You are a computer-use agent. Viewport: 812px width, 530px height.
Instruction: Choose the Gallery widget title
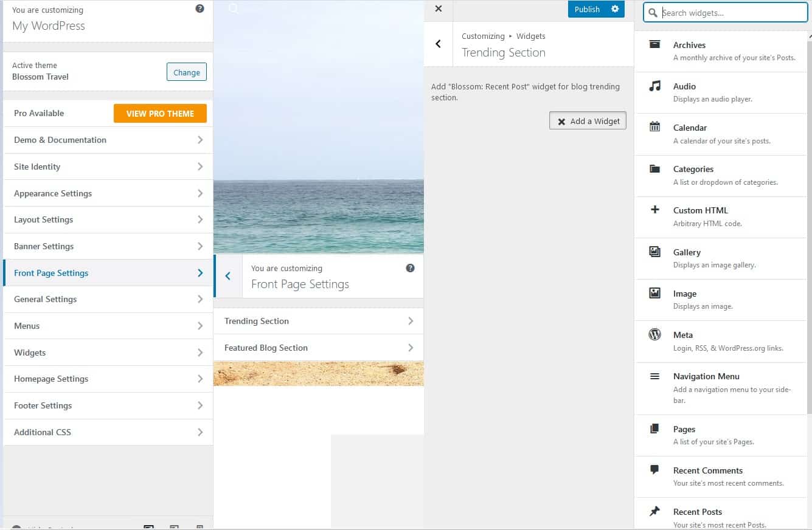[x=687, y=252]
